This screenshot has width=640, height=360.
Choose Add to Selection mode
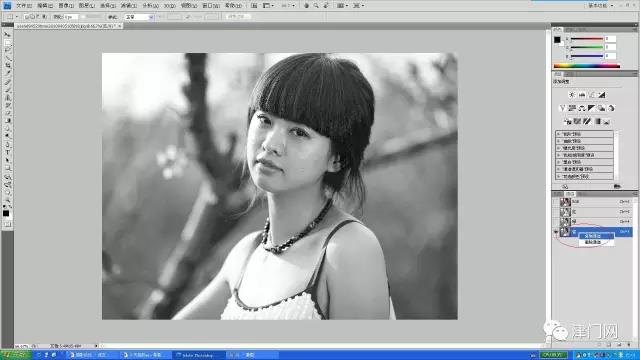(32, 17)
